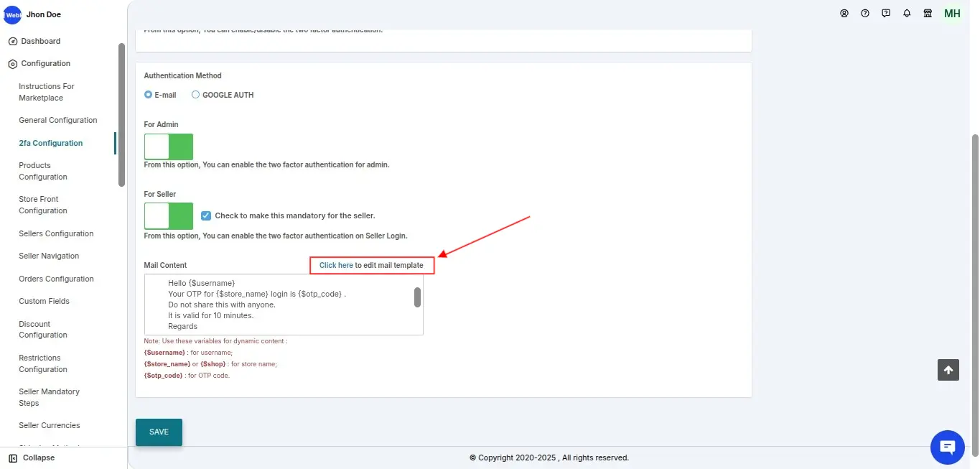This screenshot has height=469, width=980.
Task: Click the '{$otp_code}' variable note
Action: [164, 376]
